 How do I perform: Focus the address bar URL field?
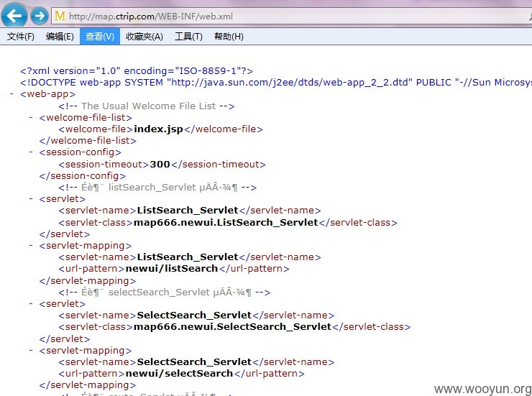pyautogui.click(x=292, y=17)
